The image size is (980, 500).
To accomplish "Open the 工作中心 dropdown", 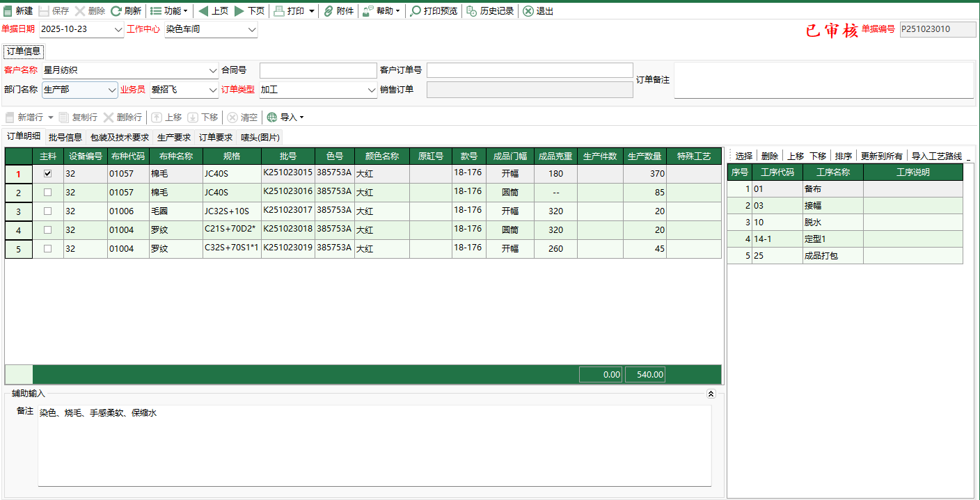I will [251, 30].
